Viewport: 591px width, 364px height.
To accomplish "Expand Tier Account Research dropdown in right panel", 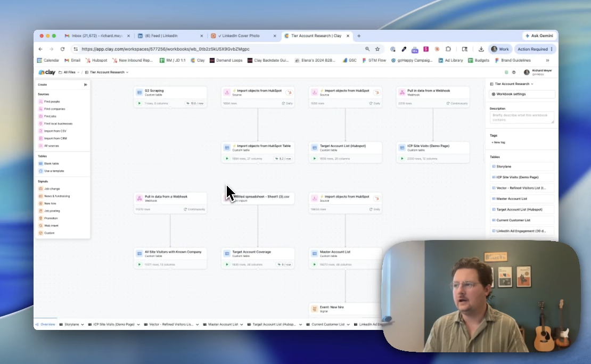I will pyautogui.click(x=532, y=84).
